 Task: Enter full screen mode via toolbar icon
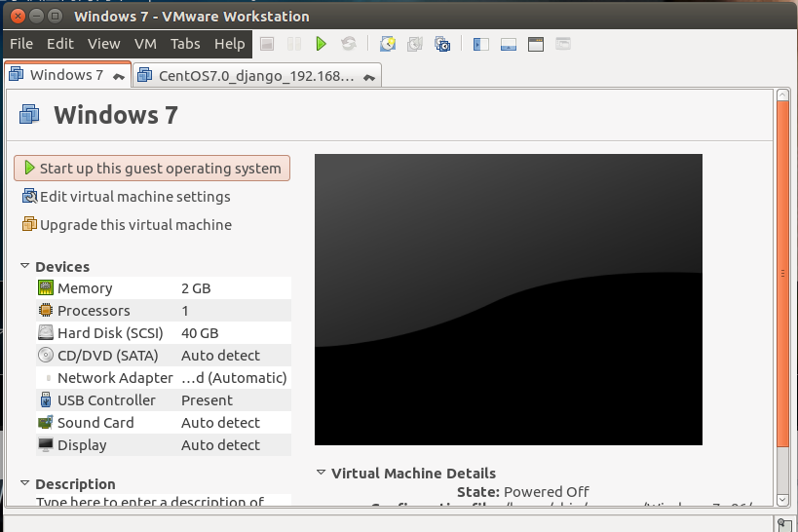coord(535,44)
